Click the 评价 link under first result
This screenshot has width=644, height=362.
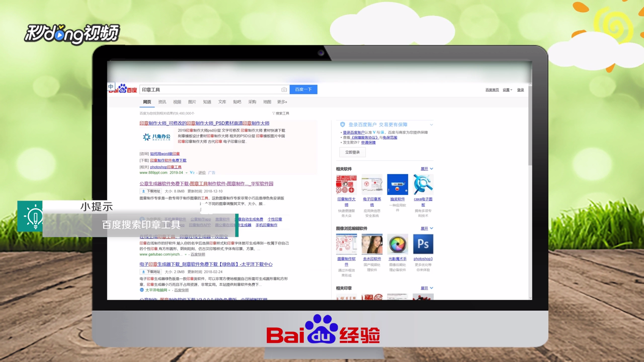(202, 173)
